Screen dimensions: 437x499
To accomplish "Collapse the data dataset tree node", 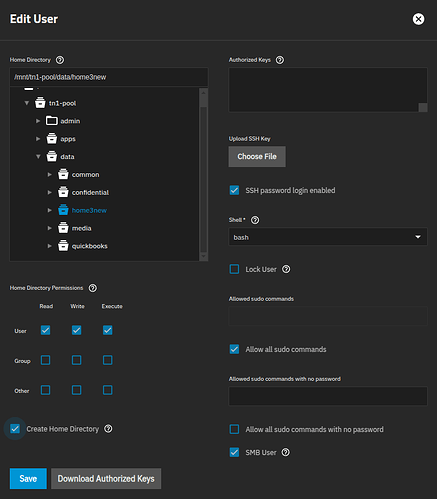I will 38,156.
